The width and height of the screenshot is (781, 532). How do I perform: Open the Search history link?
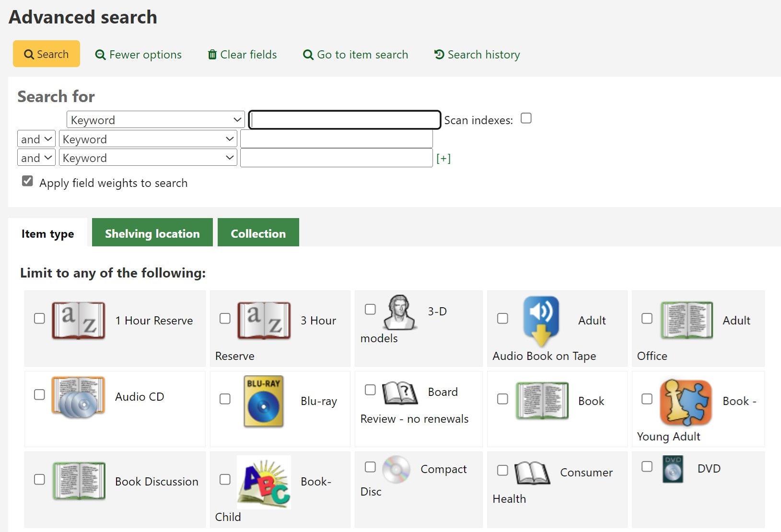477,55
